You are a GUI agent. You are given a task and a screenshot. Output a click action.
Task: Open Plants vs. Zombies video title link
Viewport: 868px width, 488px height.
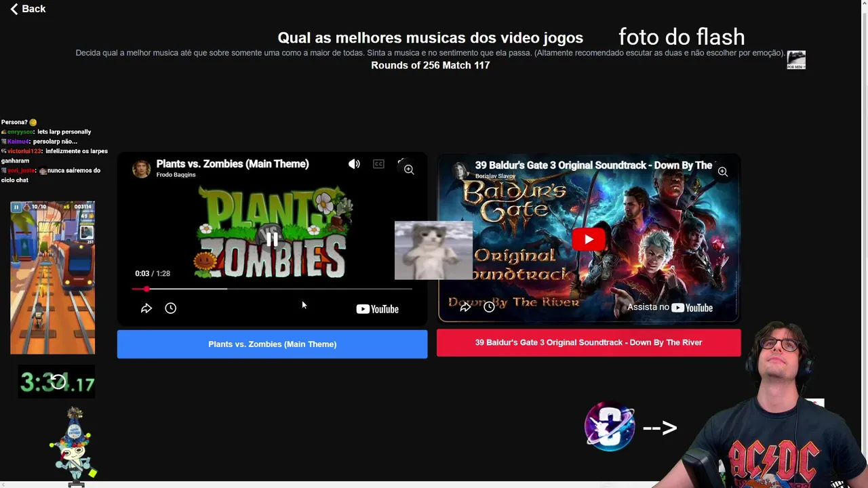tap(233, 163)
